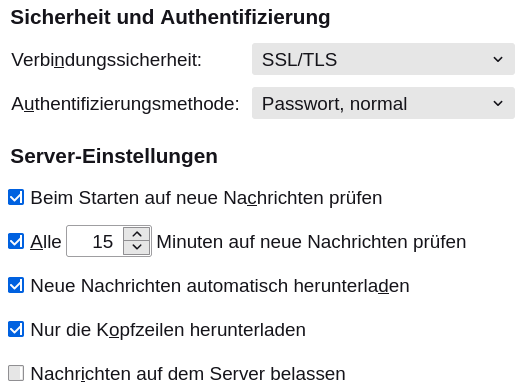Screen dimensions: 529x392
Task: Open the Verbindungssicherheit dropdown showing SSL/TLS
Action: [383, 59]
